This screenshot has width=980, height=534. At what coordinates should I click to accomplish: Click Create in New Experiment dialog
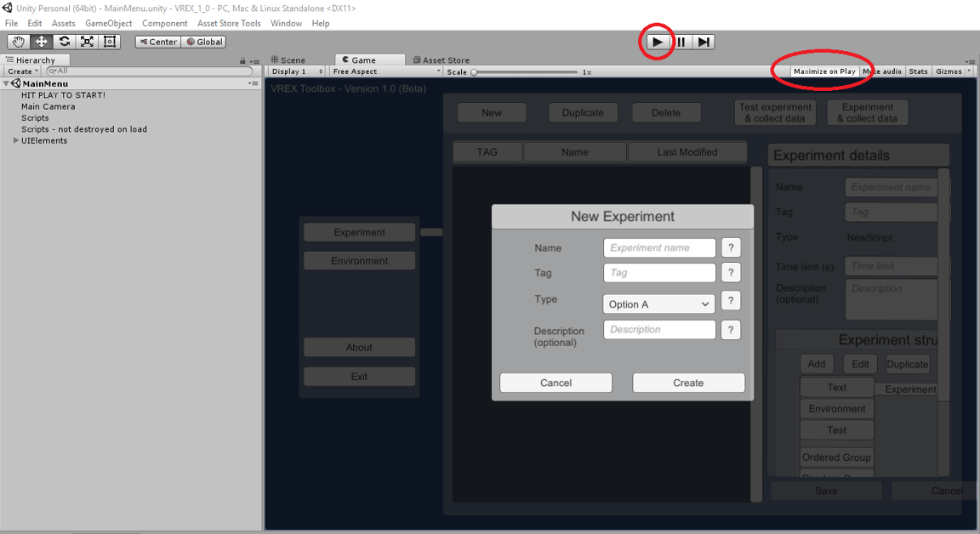688,383
